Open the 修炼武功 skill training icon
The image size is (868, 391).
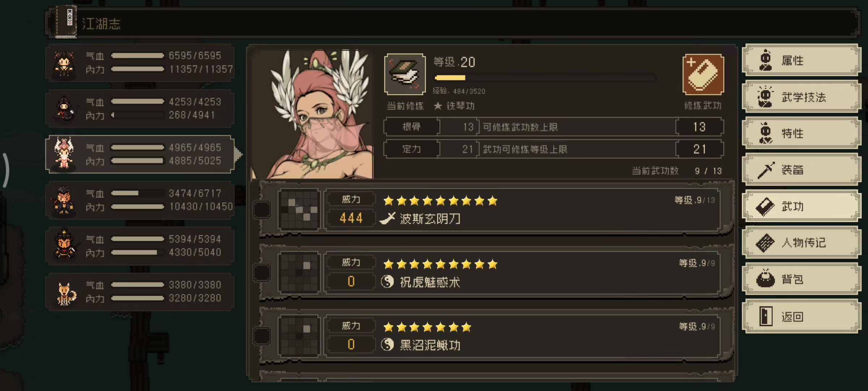click(703, 74)
